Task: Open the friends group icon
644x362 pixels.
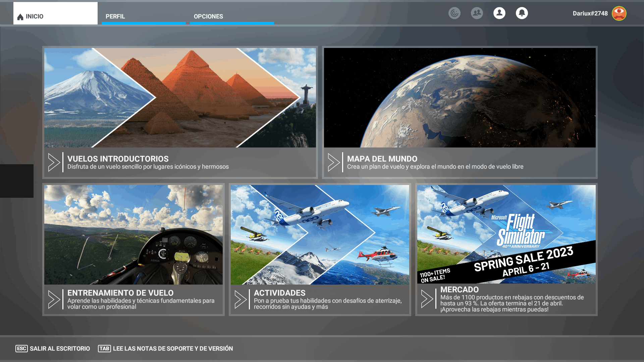Action: (477, 13)
